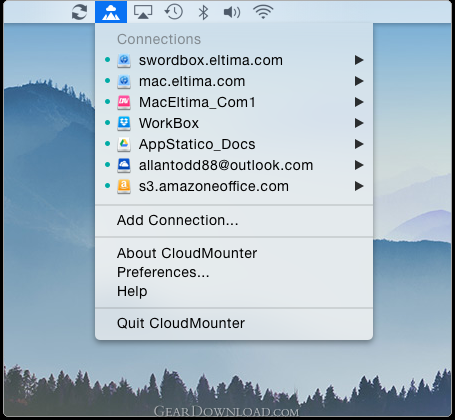Expand the MacEltima_Com1 submenu arrow
Screen dimensions: 455x420
pyautogui.click(x=359, y=102)
